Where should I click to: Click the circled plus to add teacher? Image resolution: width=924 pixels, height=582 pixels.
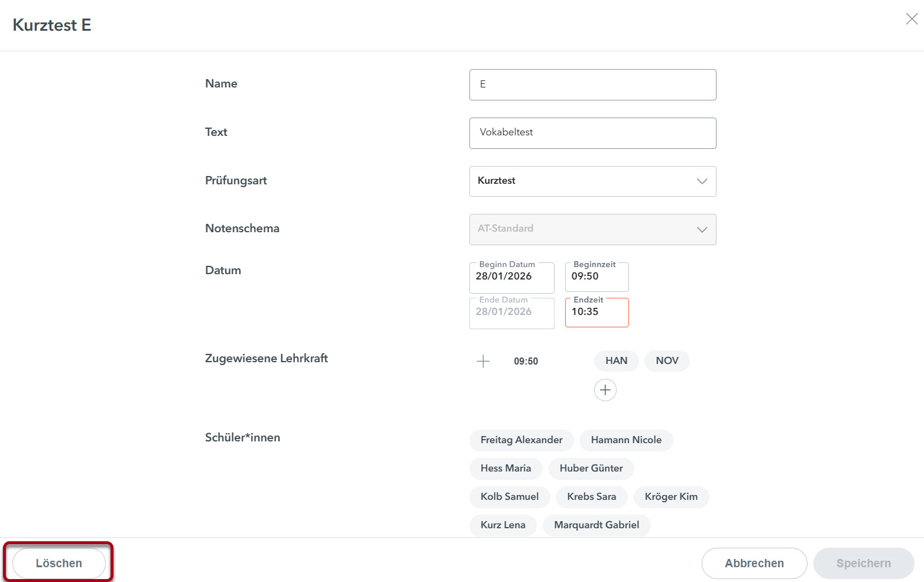pyautogui.click(x=605, y=390)
